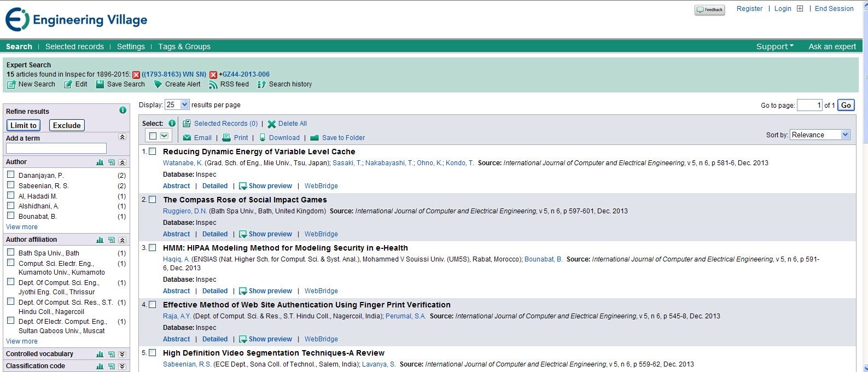Image resolution: width=868 pixels, height=372 pixels.
Task: Click the Feedback button icon
Action: click(x=709, y=10)
